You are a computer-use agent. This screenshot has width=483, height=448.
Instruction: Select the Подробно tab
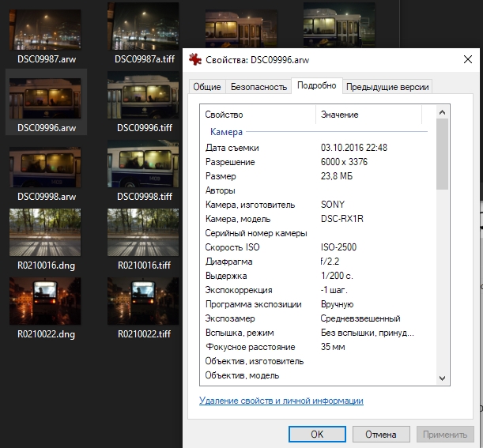click(317, 85)
